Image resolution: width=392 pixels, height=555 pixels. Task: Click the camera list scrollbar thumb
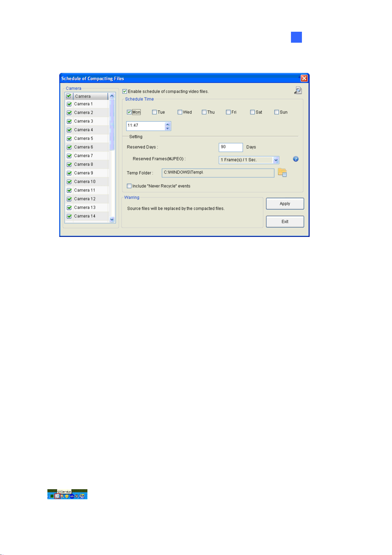pos(112,125)
